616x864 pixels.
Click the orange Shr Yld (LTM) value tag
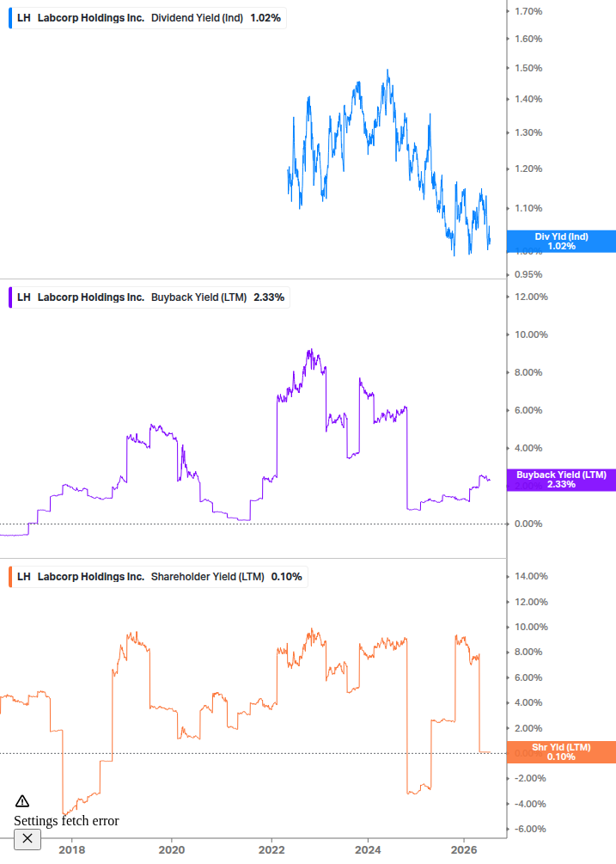[x=561, y=752]
